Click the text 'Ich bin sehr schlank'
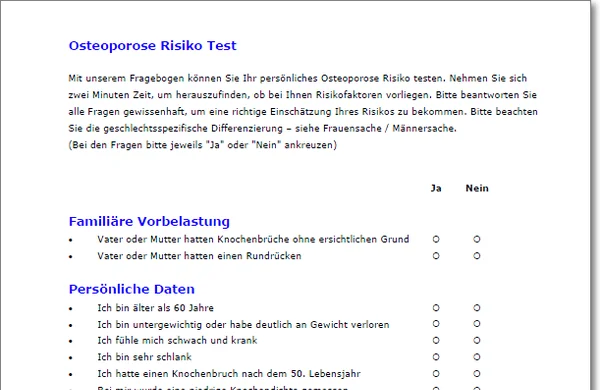The height and width of the screenshot is (390, 600). pos(144,357)
